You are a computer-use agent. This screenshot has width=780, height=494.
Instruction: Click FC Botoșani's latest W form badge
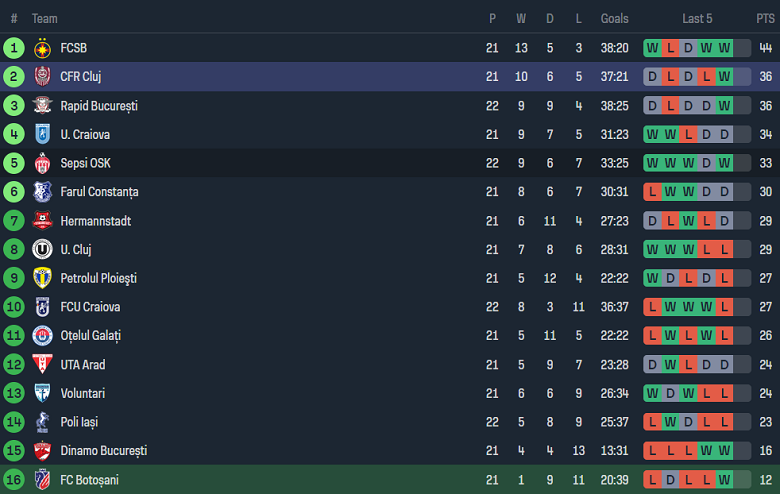coord(724,480)
